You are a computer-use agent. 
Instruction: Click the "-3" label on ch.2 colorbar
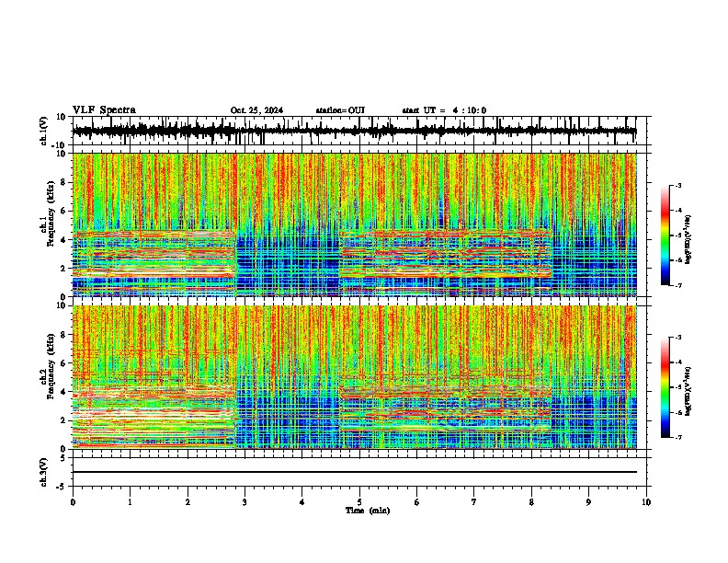pos(678,338)
